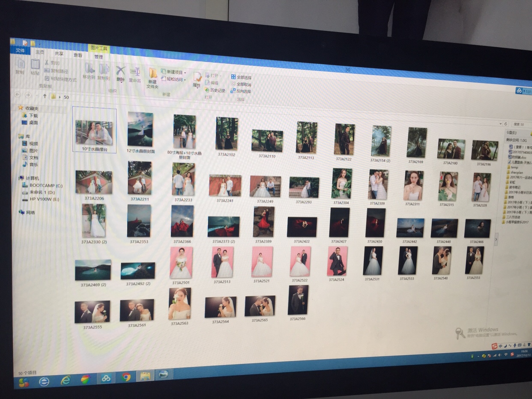The image size is (532, 399).
Task: Click 复制路径 copy path command
Action: [x=57, y=71]
